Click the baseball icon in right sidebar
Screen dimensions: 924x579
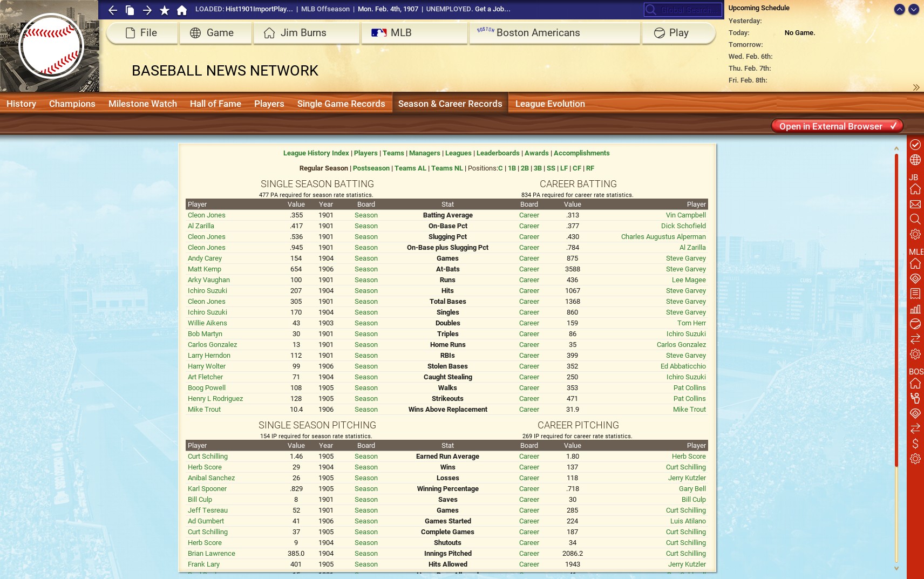(x=915, y=324)
